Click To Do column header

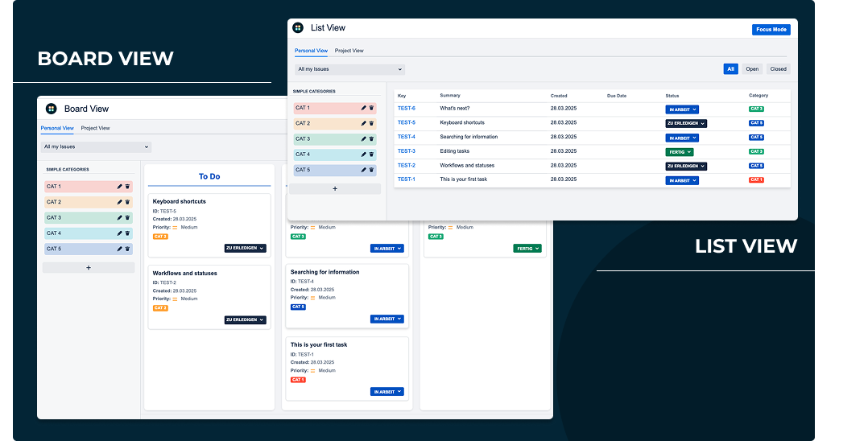click(x=209, y=176)
